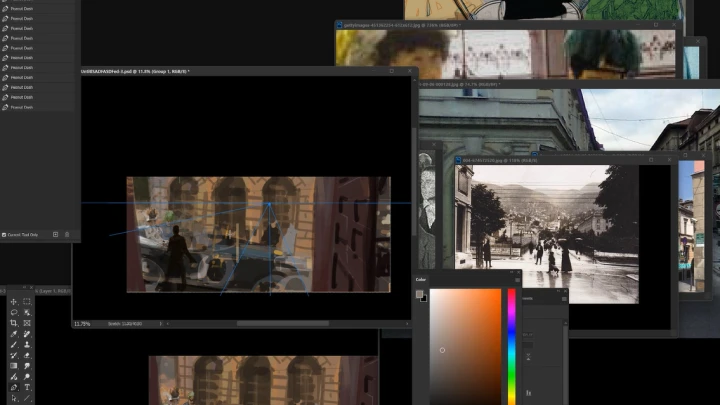This screenshot has height=405, width=720.
Task: Click the painted street scene in the main canvas
Action: [x=259, y=234]
